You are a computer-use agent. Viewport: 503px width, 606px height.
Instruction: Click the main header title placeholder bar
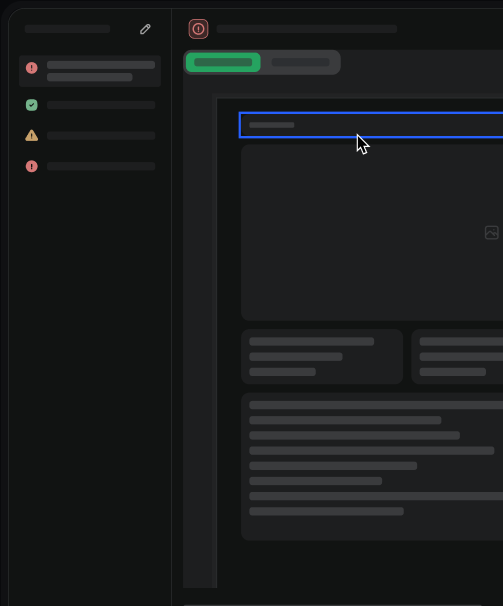307,29
